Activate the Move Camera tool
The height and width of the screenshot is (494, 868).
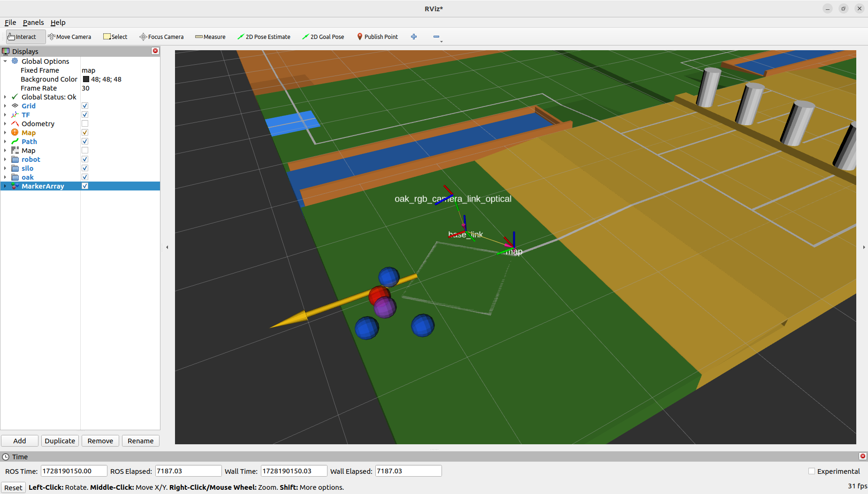[69, 37]
